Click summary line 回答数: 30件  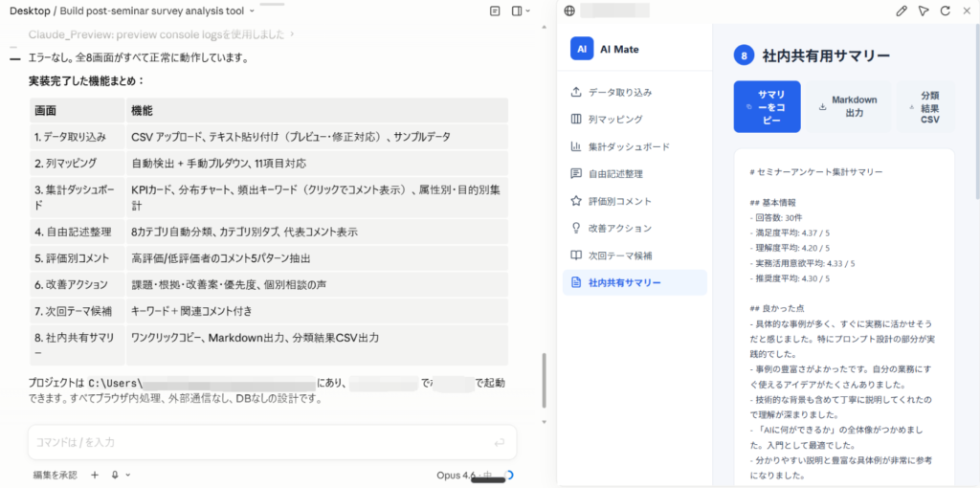pyautogui.click(x=774, y=218)
